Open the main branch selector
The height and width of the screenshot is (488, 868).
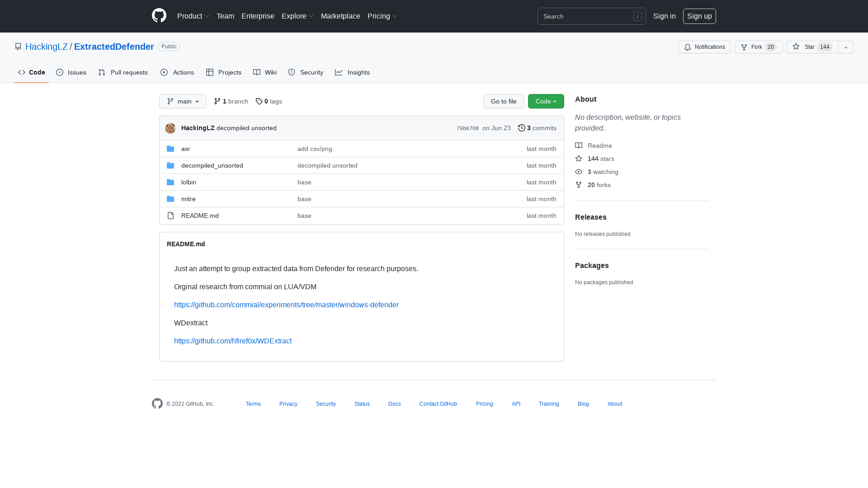[x=183, y=101]
